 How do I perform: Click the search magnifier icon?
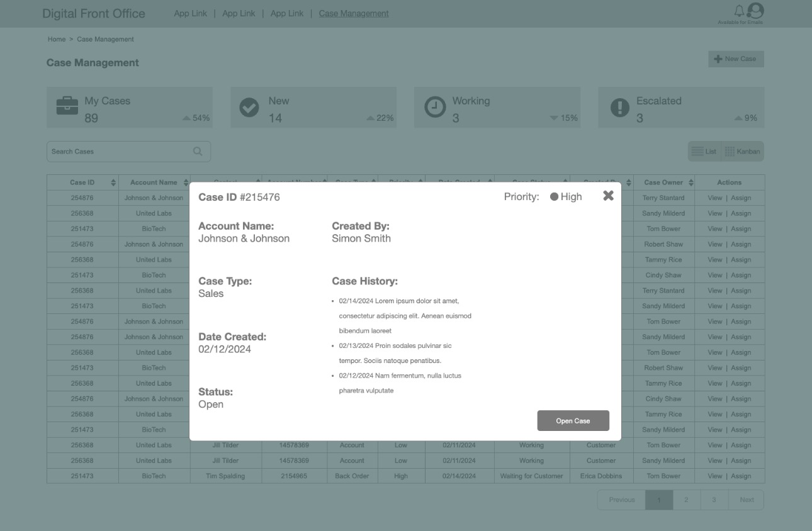coord(198,151)
